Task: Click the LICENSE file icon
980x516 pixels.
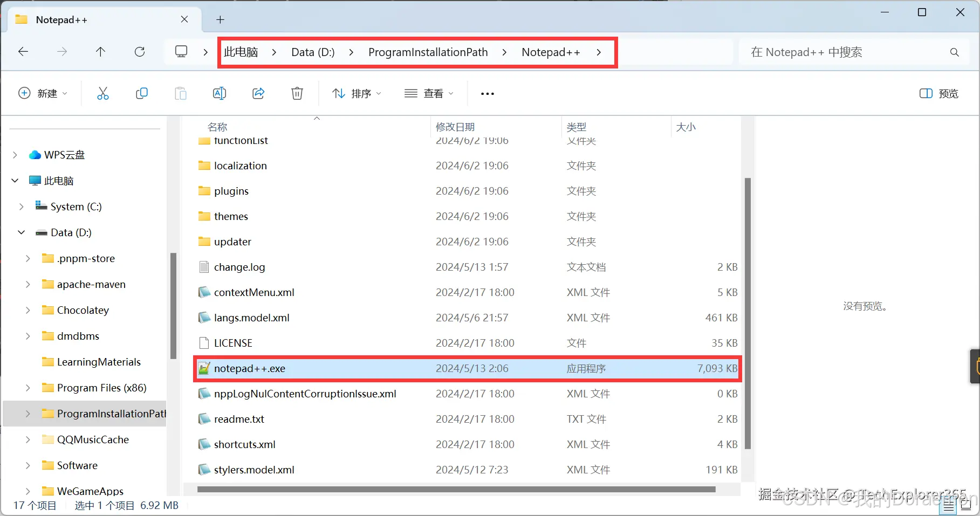Action: 204,343
